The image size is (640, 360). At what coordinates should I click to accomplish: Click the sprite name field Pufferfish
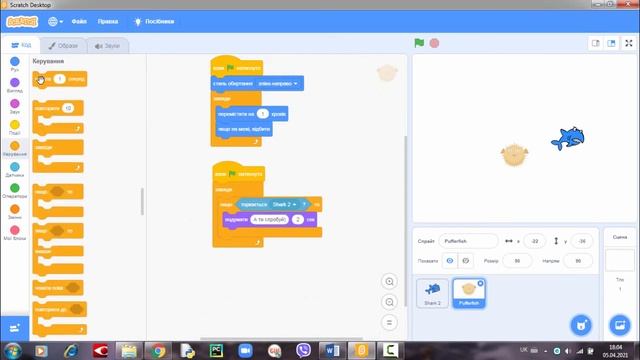point(469,241)
